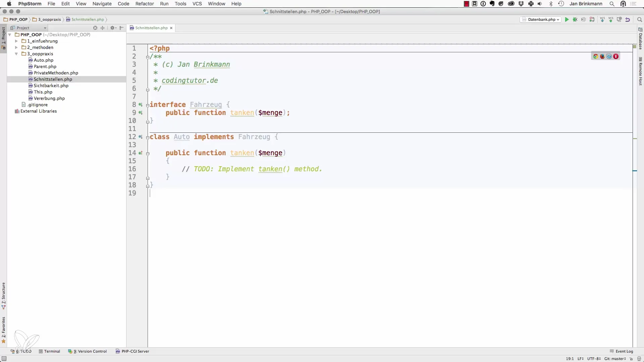Run the Datenbank.php configuration
The image size is (644, 362).
(567, 19)
